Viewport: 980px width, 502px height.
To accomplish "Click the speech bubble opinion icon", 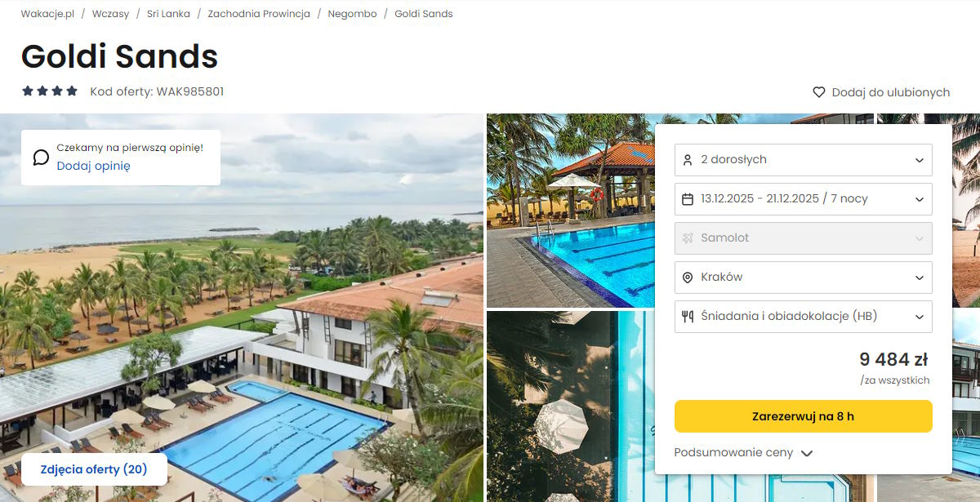I will 41,157.
